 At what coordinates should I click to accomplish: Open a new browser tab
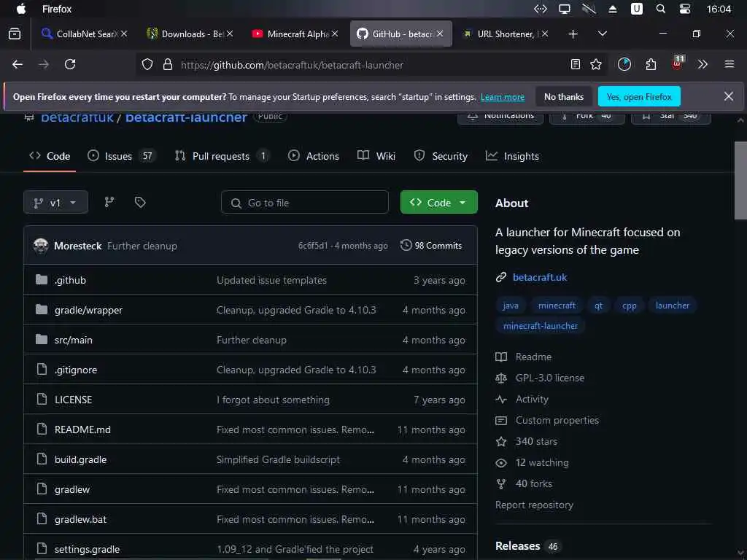tap(573, 34)
